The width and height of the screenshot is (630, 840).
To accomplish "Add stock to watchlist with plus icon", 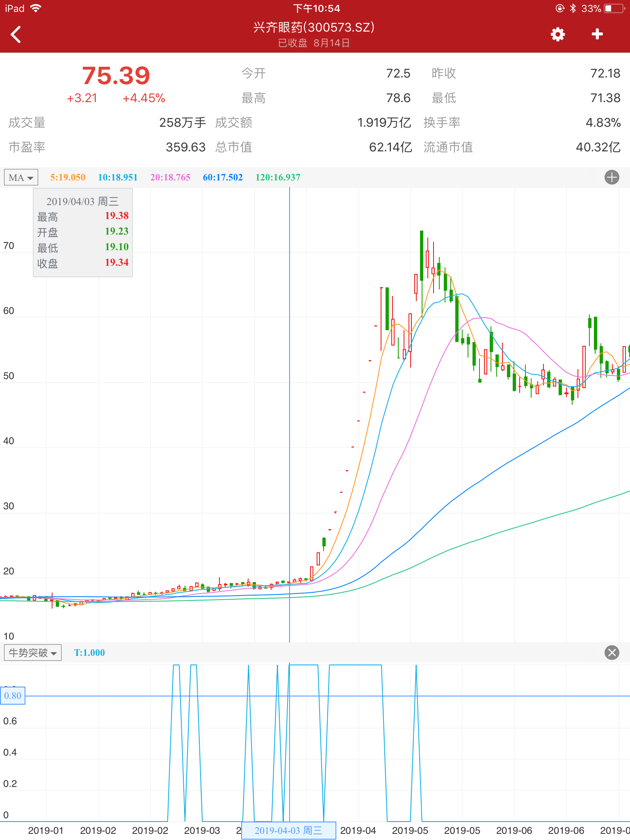I will [x=597, y=34].
